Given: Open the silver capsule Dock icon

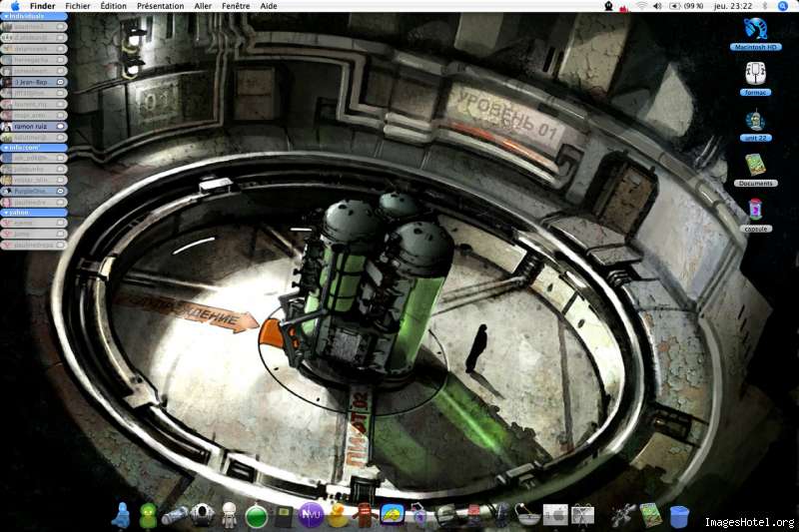Looking at the screenshot, I should tap(174, 516).
